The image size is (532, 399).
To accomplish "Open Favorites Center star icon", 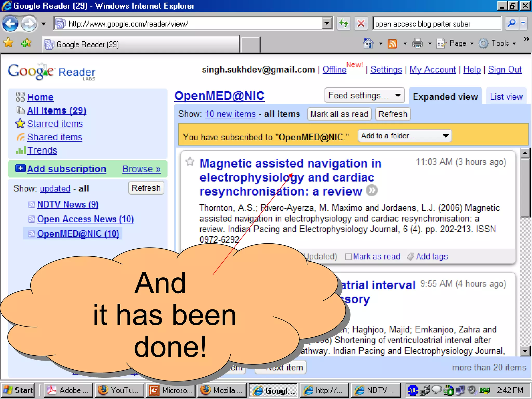I will [x=9, y=43].
